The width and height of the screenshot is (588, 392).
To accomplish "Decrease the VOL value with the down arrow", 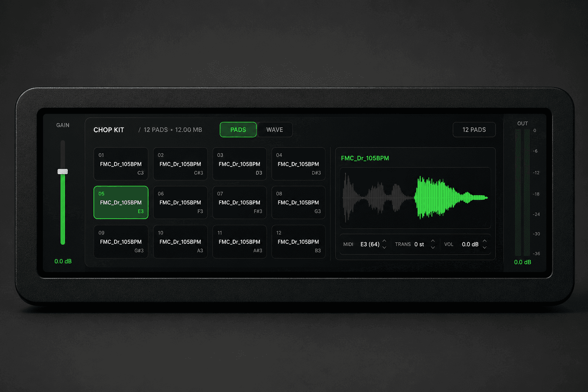I will coord(485,247).
